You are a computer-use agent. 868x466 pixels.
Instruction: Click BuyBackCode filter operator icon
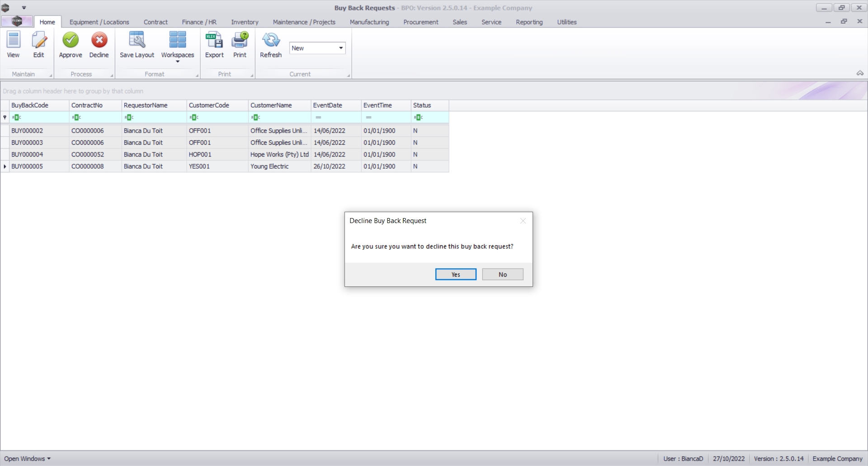[x=17, y=118]
